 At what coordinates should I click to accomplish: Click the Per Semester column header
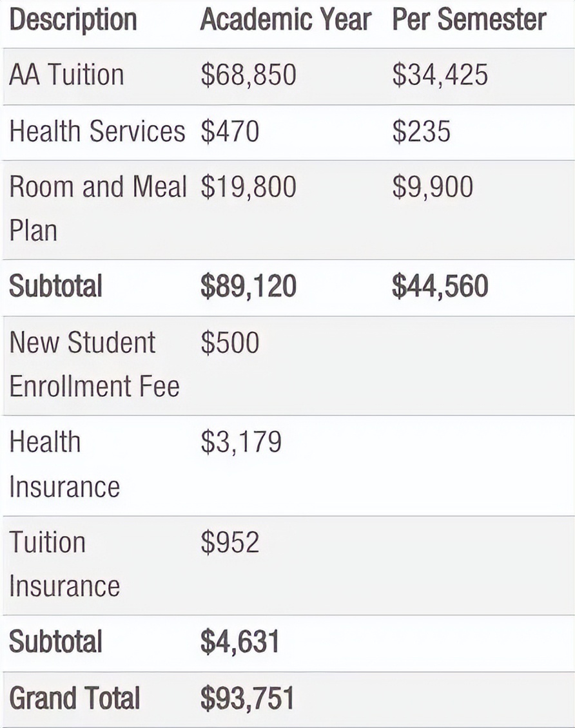tap(469, 20)
